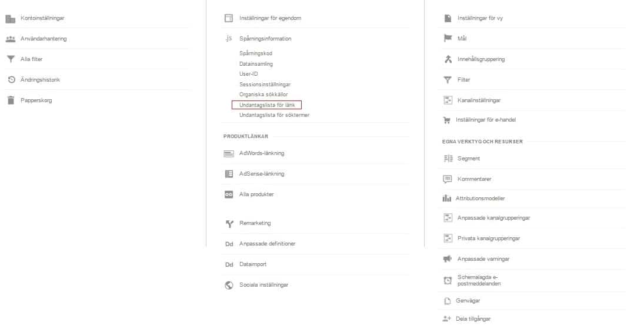Open Undantagslista för länk
644x336 pixels.
266,105
